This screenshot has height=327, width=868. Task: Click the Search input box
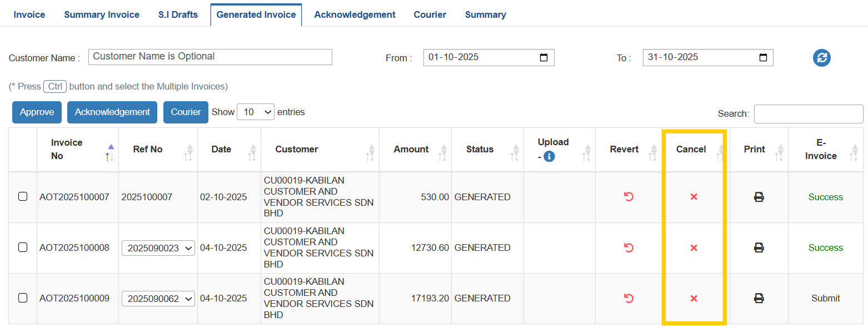(x=809, y=113)
